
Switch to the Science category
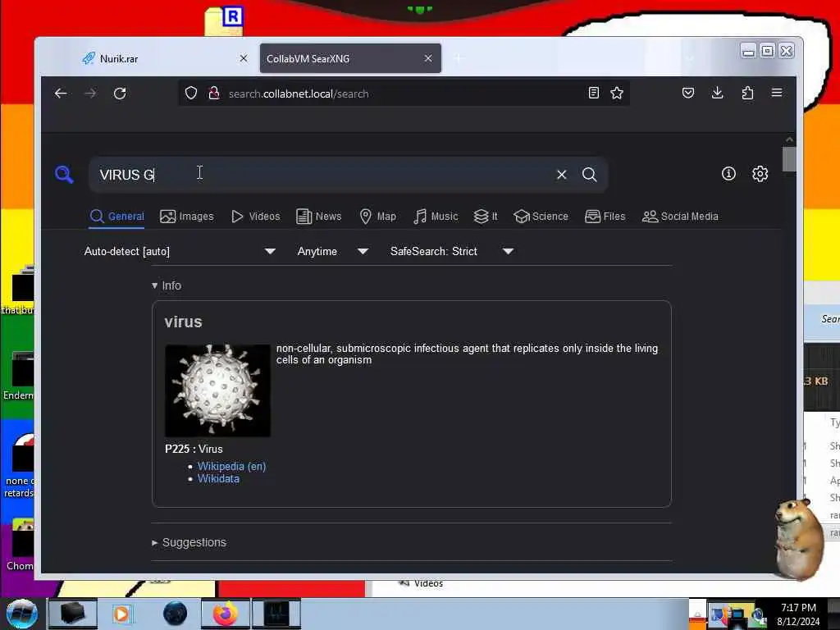tap(541, 217)
